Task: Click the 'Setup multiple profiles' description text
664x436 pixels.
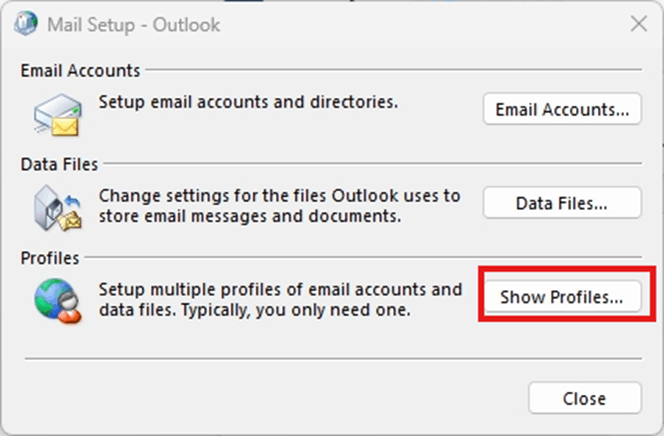Action: (280, 300)
